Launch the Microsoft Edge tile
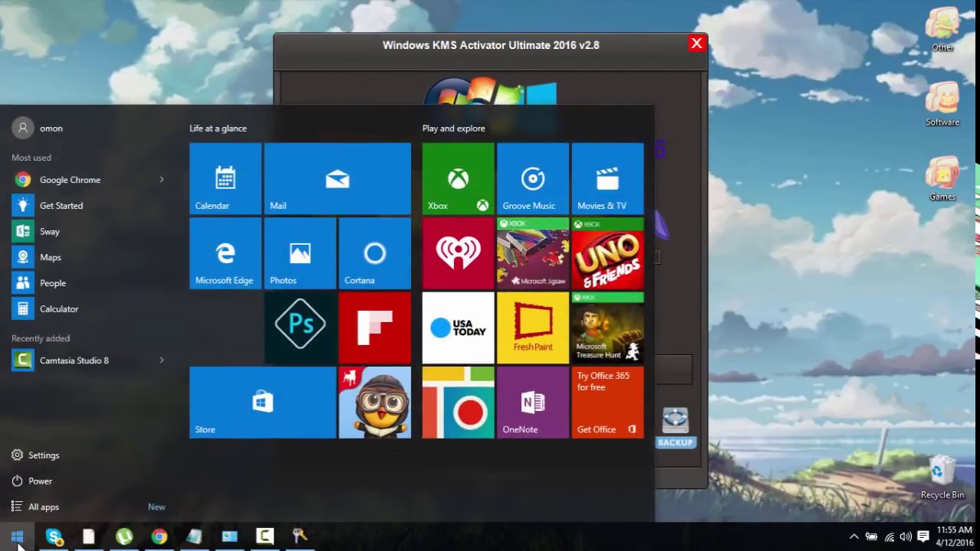Image resolution: width=980 pixels, height=551 pixels. pyautogui.click(x=225, y=253)
